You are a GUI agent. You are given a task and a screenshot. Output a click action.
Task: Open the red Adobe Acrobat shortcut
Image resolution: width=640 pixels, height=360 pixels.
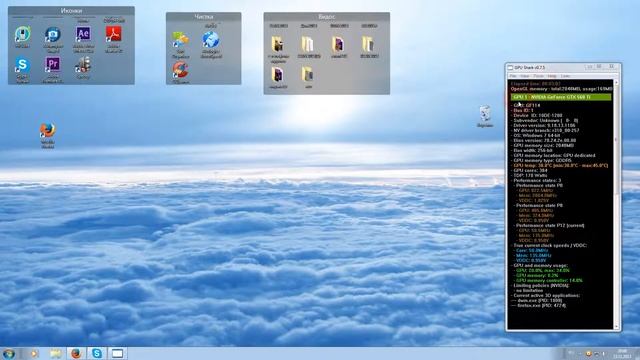(113, 35)
